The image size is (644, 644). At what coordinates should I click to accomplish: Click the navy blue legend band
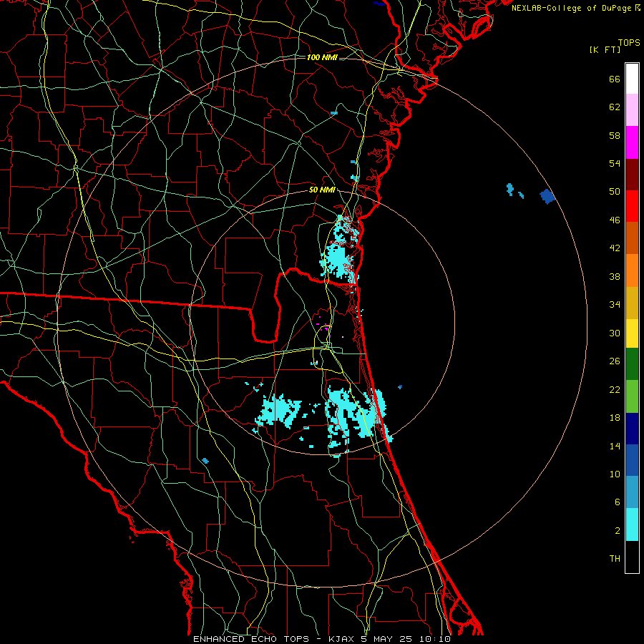click(x=632, y=429)
